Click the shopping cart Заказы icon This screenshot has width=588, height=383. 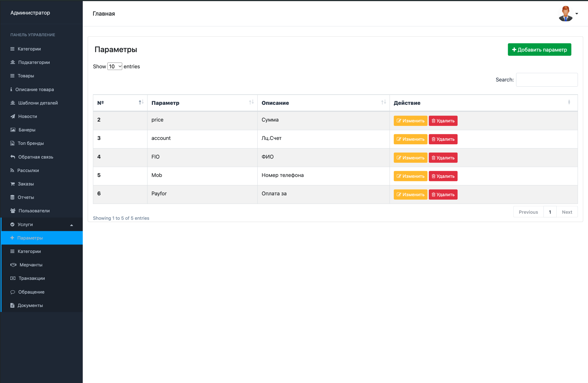coord(13,184)
